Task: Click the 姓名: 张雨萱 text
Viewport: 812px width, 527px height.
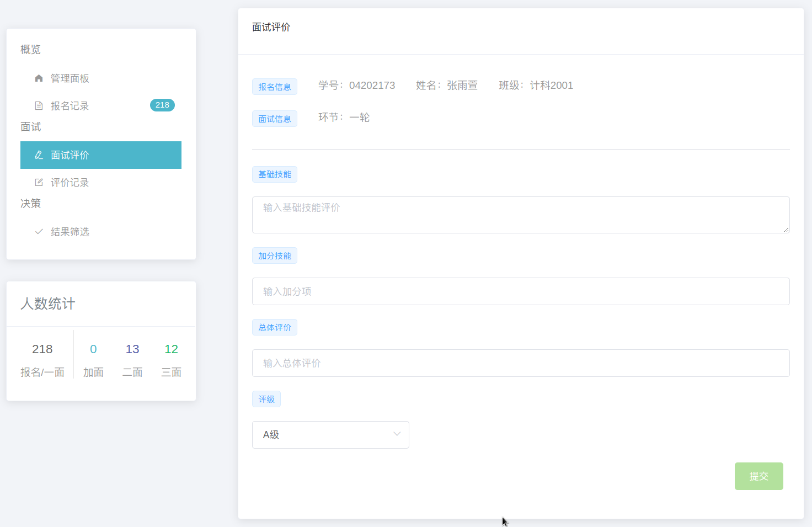Action: (x=447, y=86)
